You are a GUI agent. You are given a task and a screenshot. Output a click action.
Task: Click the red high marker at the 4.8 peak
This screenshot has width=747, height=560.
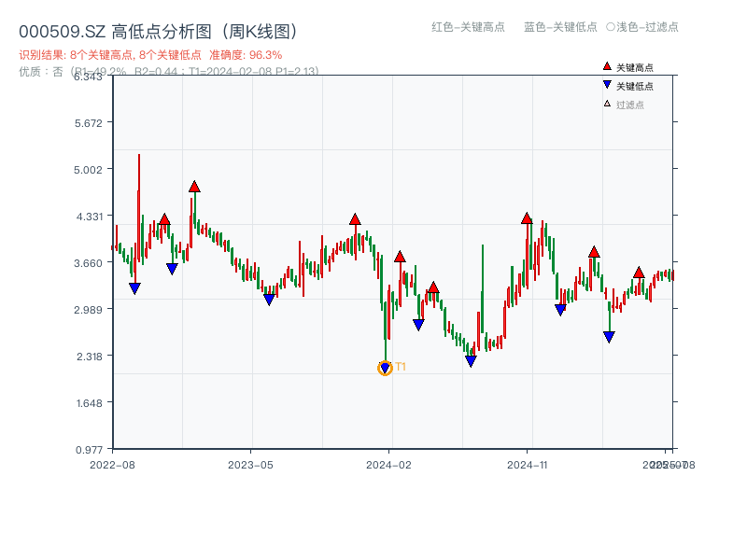pyautogui.click(x=194, y=187)
